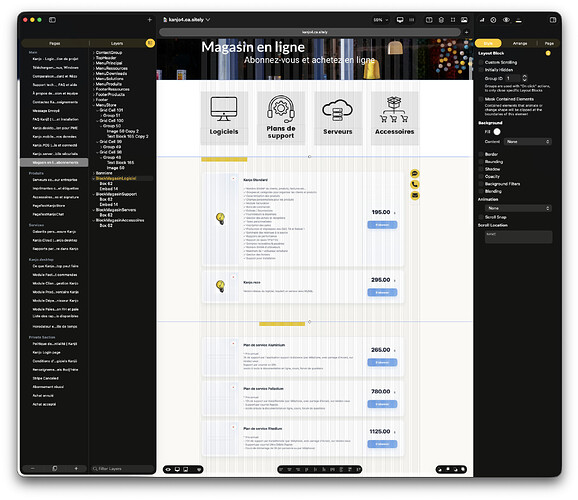This screenshot has height=500, width=578.
Task: Click the yellow layers options button
Action: (150, 43)
